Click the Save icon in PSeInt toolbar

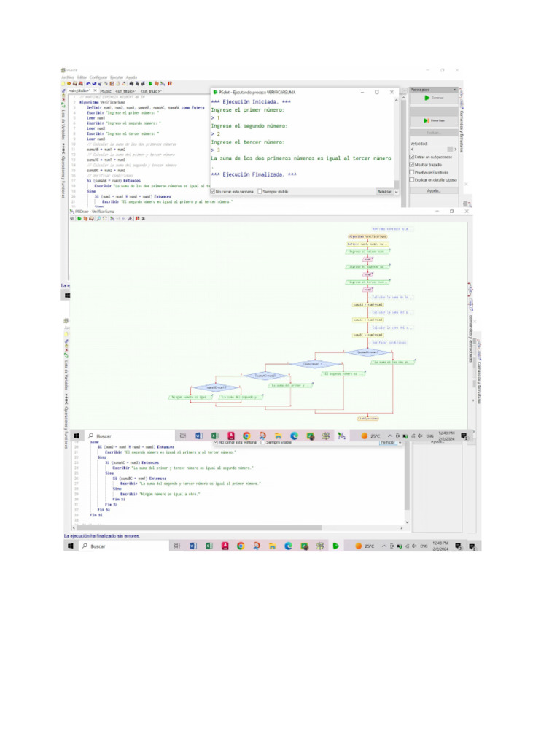[x=74, y=84]
